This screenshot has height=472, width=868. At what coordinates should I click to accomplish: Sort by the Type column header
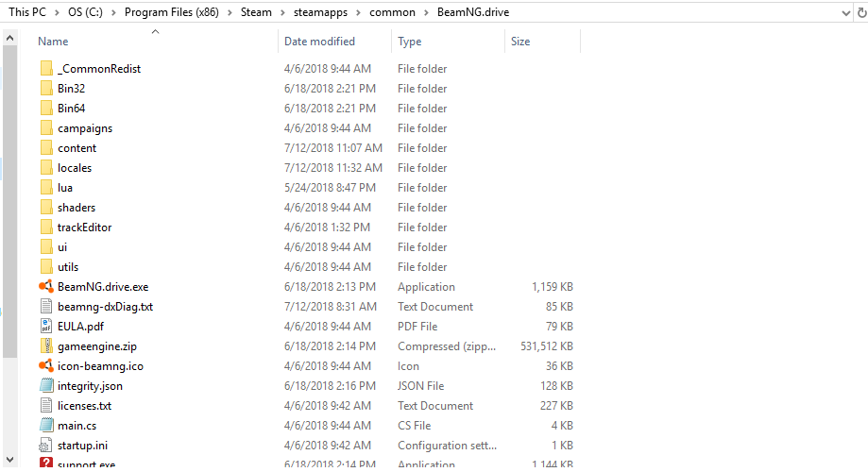pyautogui.click(x=410, y=42)
